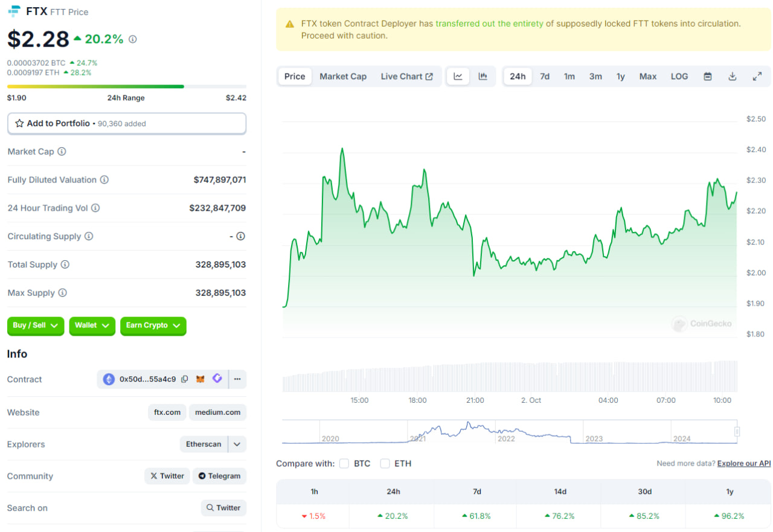Open the Fully Diluted Valuation info icon

click(104, 180)
